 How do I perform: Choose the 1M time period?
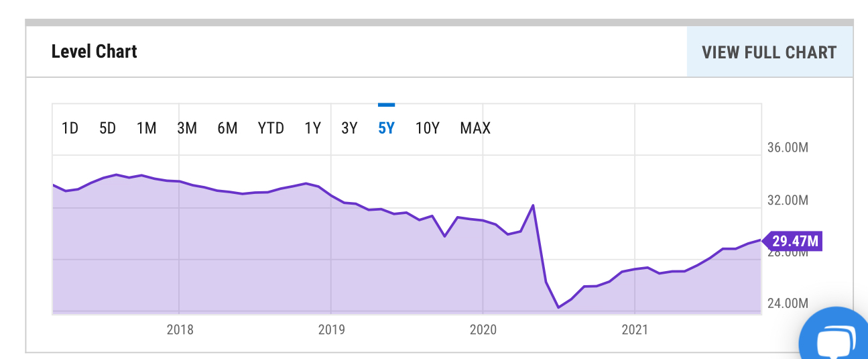(x=146, y=128)
